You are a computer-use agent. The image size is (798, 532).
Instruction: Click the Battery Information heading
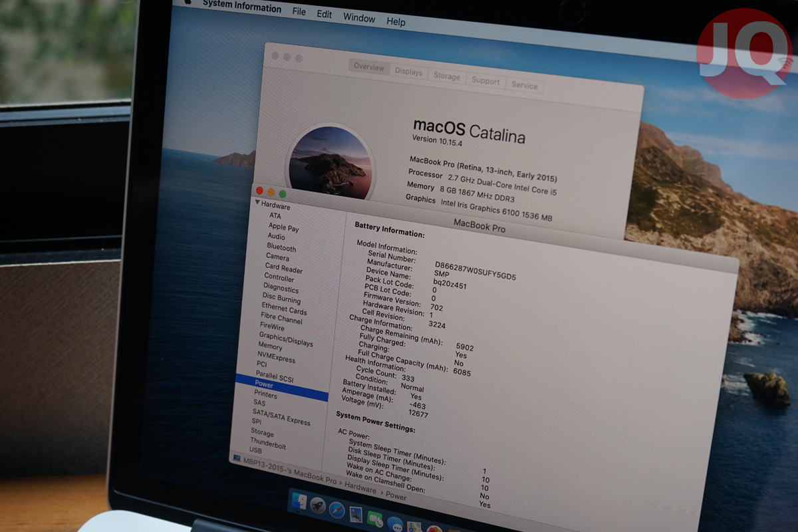click(389, 229)
